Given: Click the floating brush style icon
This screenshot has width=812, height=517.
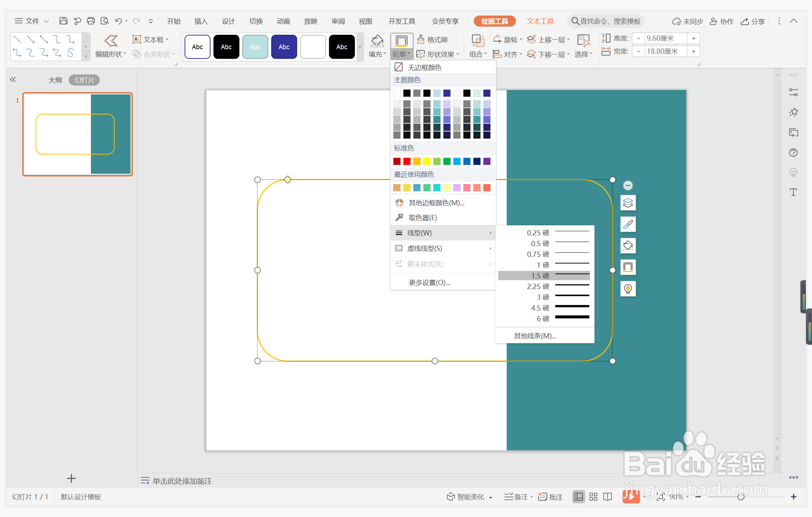Looking at the screenshot, I should coord(628,224).
